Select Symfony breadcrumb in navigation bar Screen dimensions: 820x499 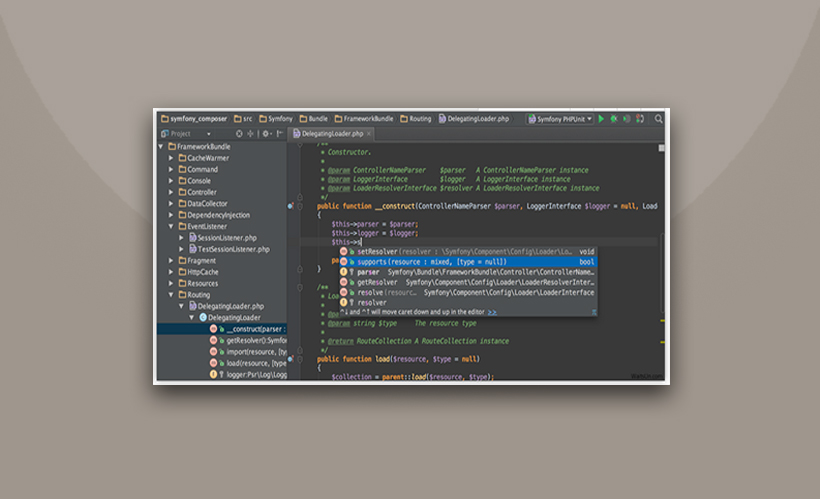click(276, 119)
